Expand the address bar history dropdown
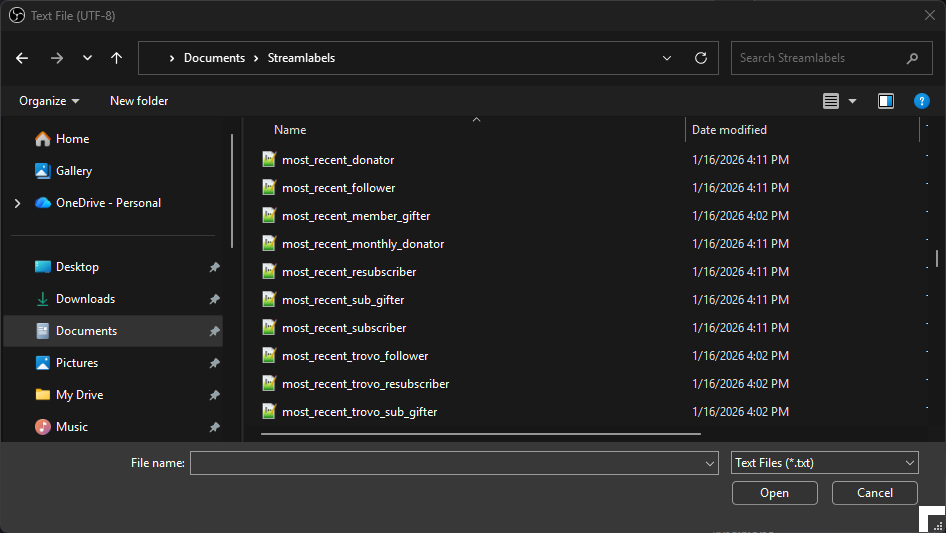 [667, 58]
